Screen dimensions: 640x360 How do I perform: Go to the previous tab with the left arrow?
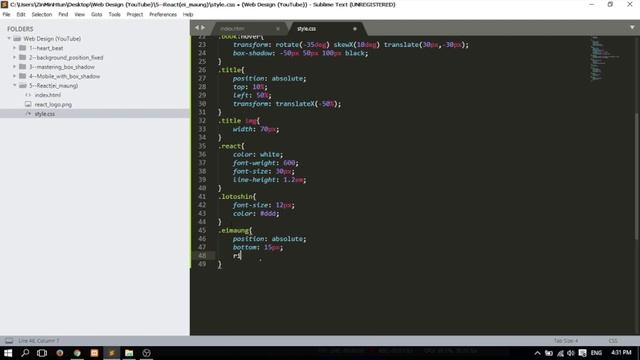point(197,27)
